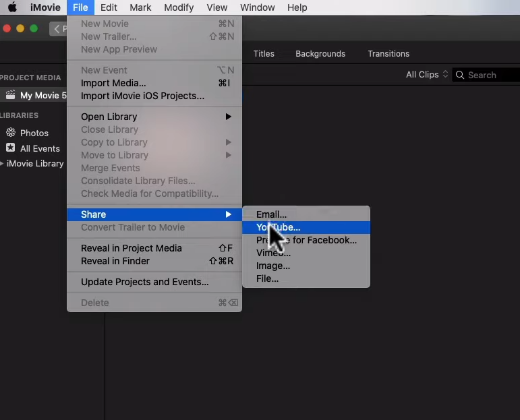Click the Share submenu arrow
520x420 pixels.
229,214
